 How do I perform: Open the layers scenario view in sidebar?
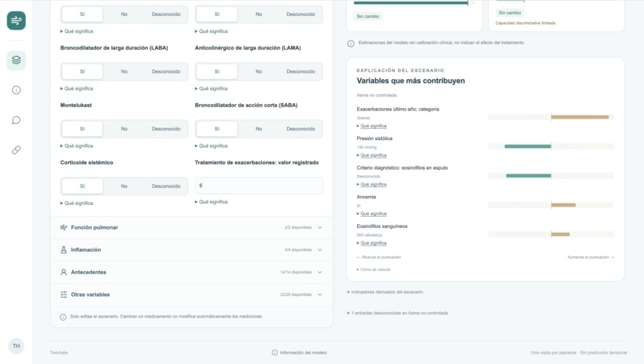click(16, 61)
